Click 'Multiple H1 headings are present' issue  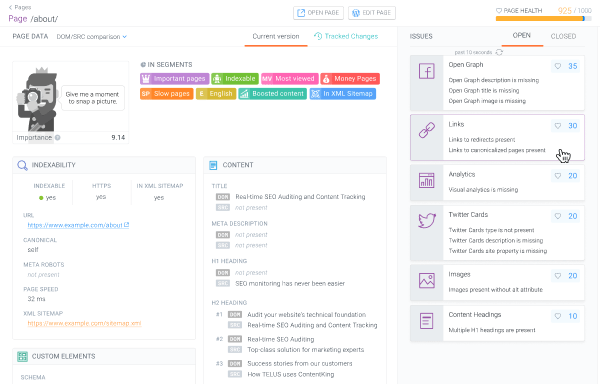click(x=492, y=330)
